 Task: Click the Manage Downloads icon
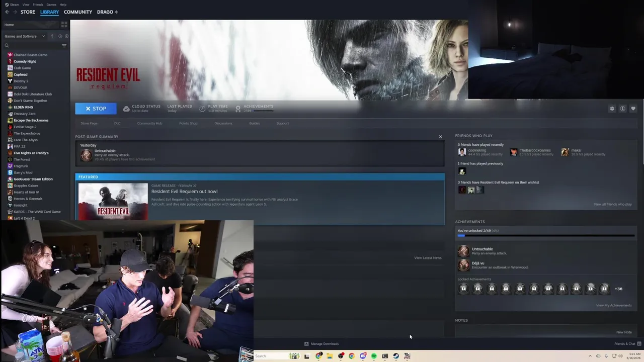click(306, 344)
